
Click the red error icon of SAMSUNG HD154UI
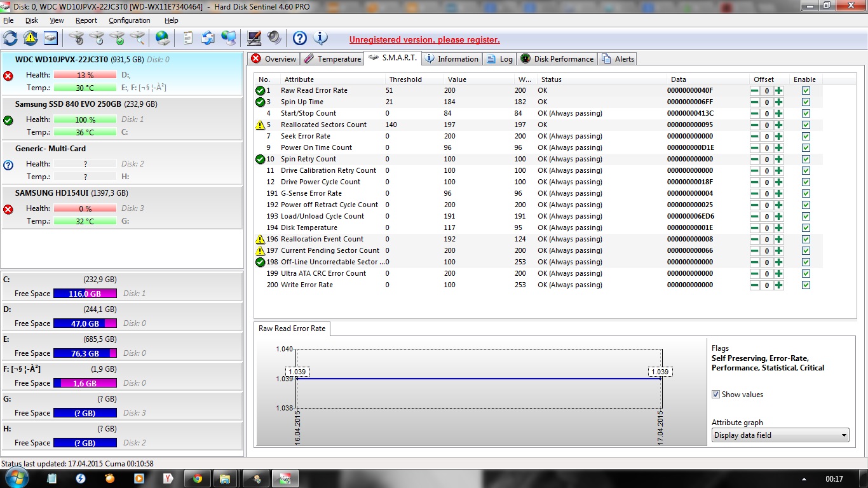click(x=8, y=209)
